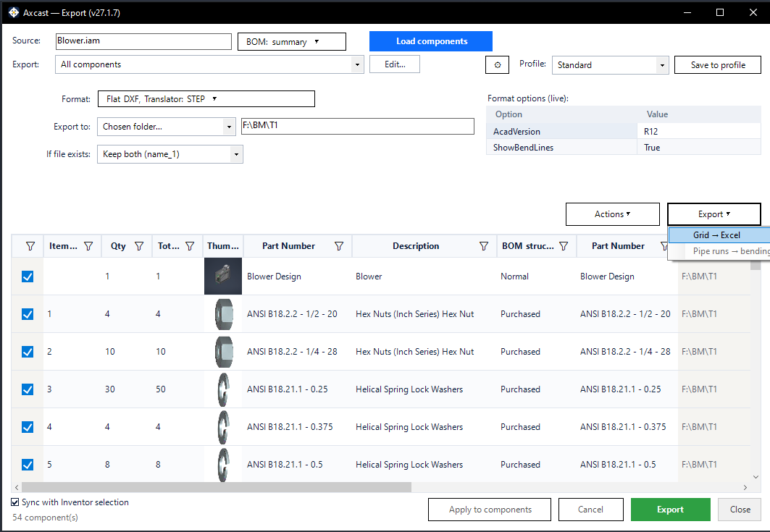Click the Blower description cell
Image resolution: width=770 pixels, height=532 pixels.
point(369,276)
